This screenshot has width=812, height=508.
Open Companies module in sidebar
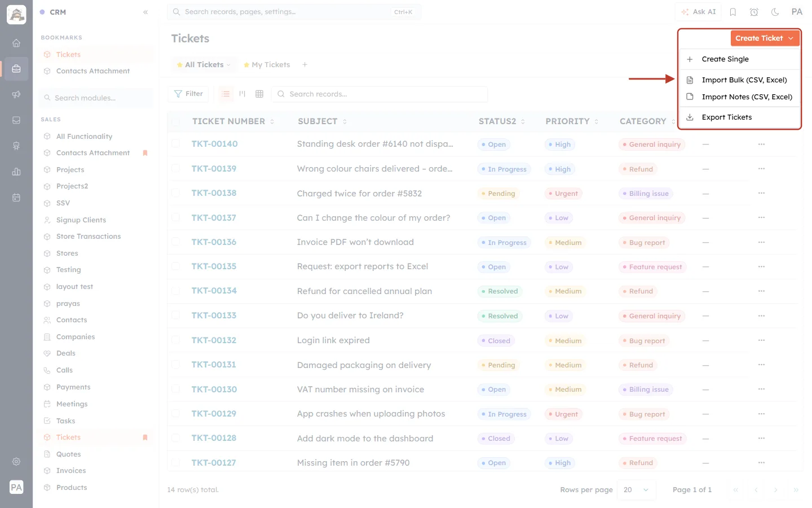[x=75, y=336]
